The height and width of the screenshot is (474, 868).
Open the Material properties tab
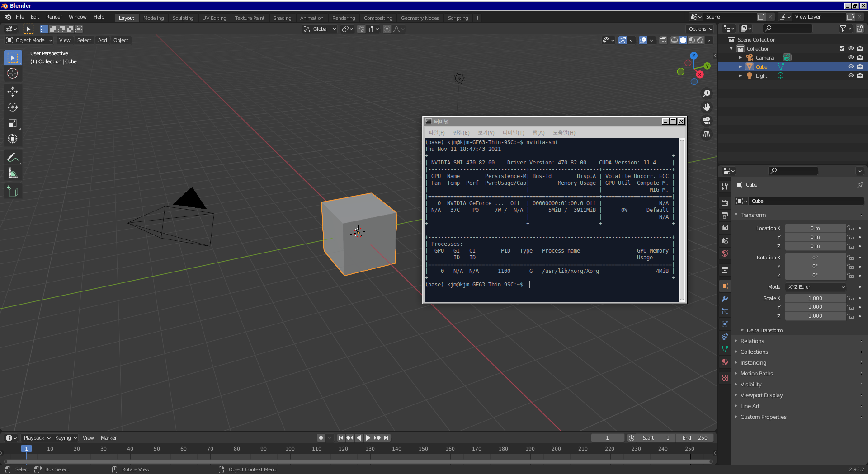tap(725, 362)
